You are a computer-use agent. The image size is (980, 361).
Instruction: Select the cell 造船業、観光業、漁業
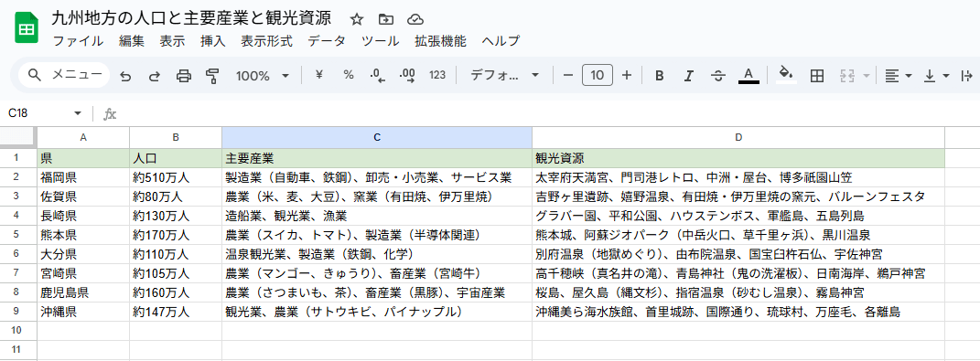[377, 216]
